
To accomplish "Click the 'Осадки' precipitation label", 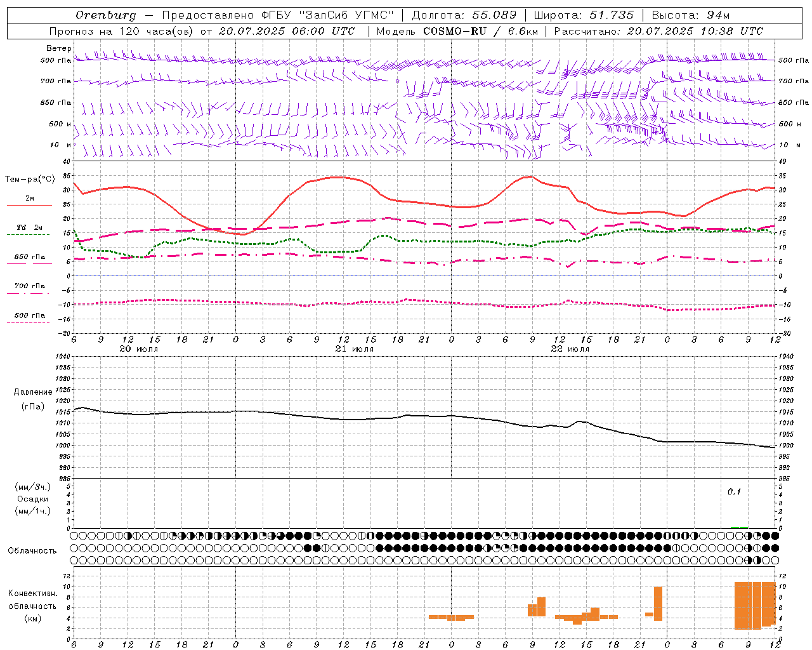I will [x=33, y=499].
